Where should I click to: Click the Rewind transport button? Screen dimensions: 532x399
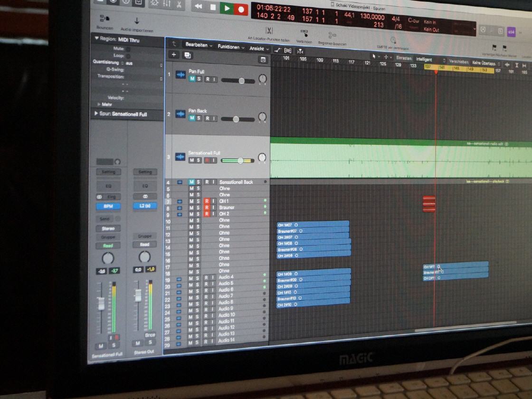(x=199, y=6)
